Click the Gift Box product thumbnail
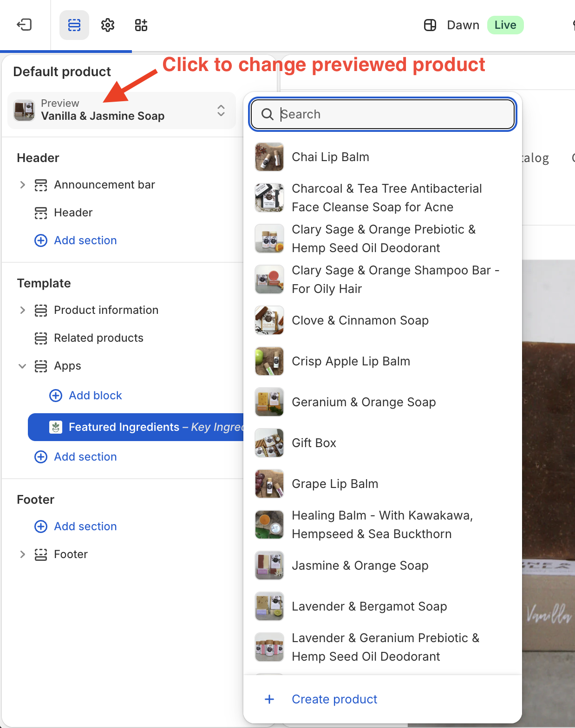 269,443
